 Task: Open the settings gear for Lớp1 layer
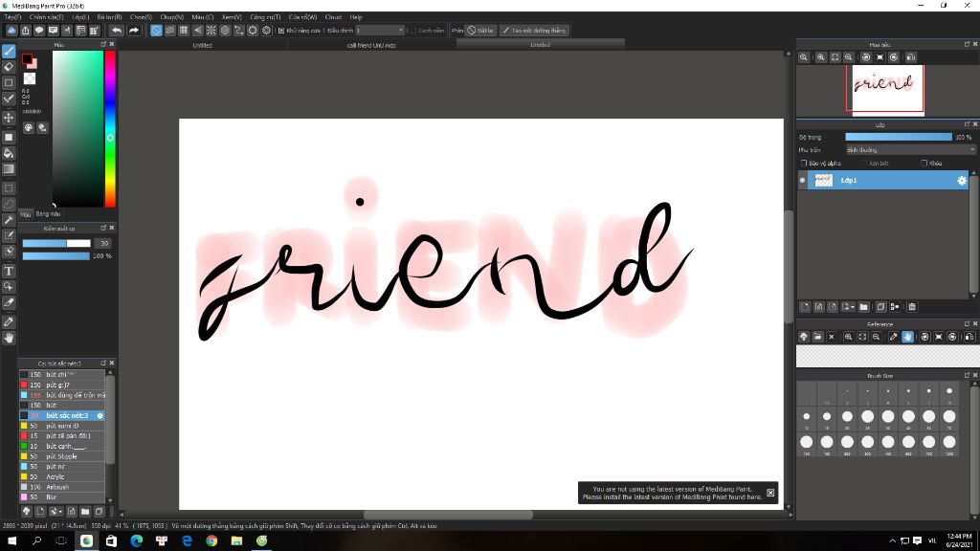961,181
